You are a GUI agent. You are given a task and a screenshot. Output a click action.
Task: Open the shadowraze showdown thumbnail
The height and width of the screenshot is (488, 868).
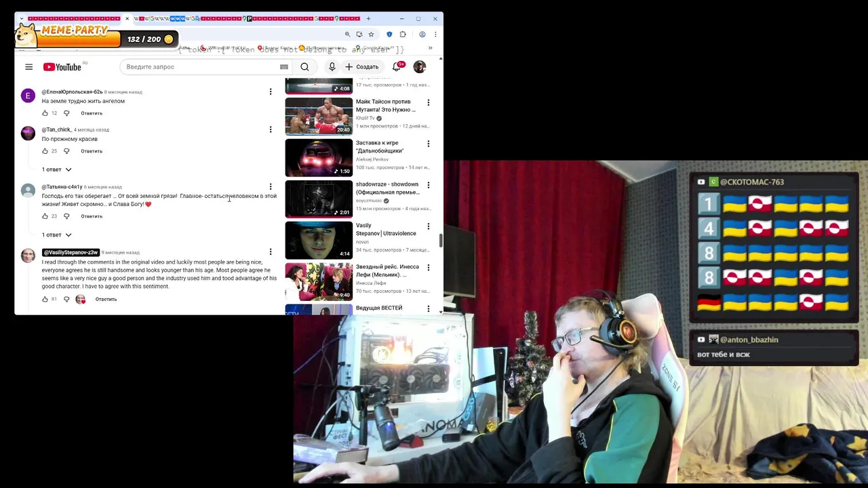pos(319,199)
